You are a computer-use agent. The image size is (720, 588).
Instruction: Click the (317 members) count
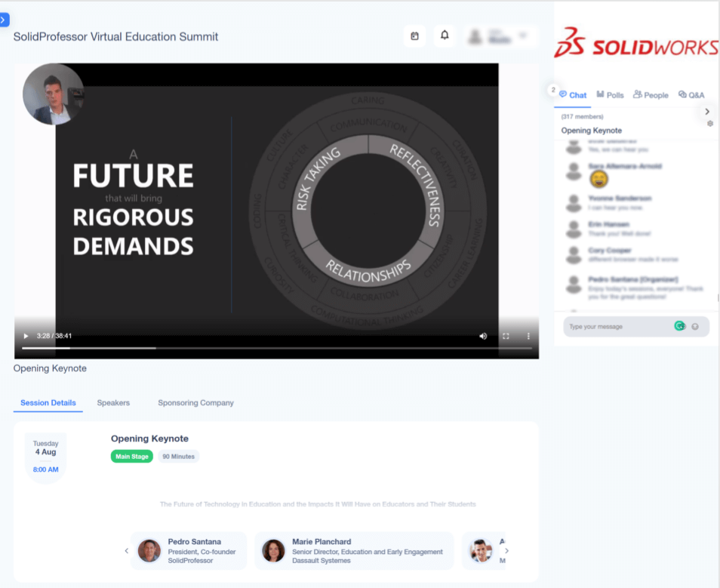click(582, 117)
